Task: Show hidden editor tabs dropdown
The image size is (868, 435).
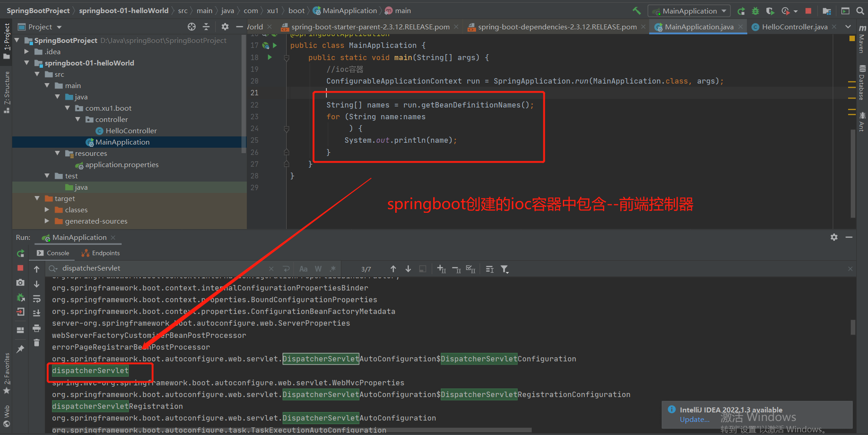Action: tap(848, 27)
